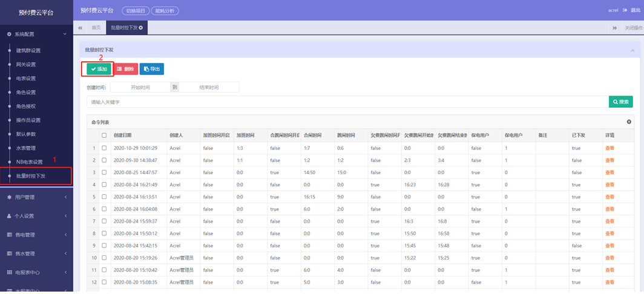Click 查看 in row 3
The height and width of the screenshot is (294, 644).
[x=609, y=172]
